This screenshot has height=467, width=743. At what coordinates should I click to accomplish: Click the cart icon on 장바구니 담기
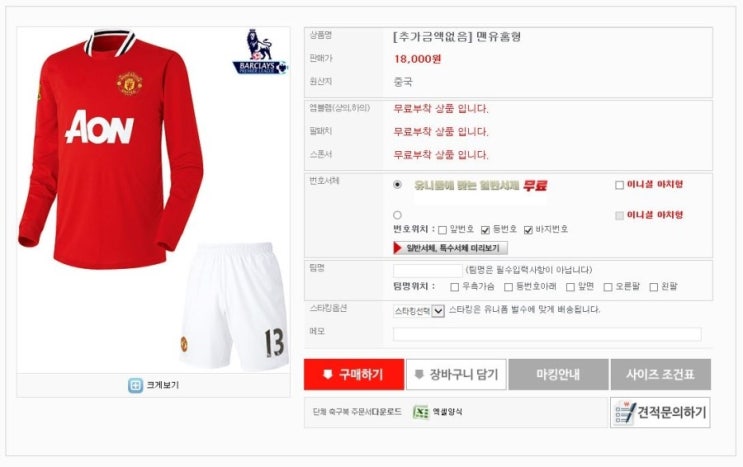pyautogui.click(x=419, y=374)
